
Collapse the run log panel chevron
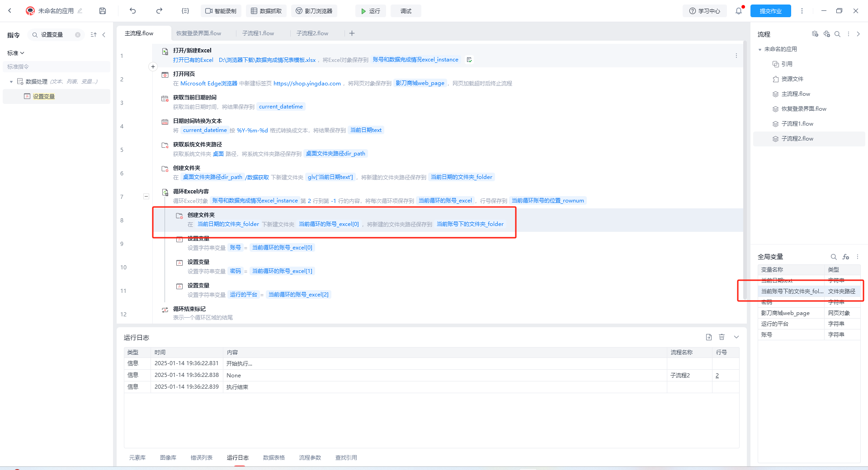point(736,337)
